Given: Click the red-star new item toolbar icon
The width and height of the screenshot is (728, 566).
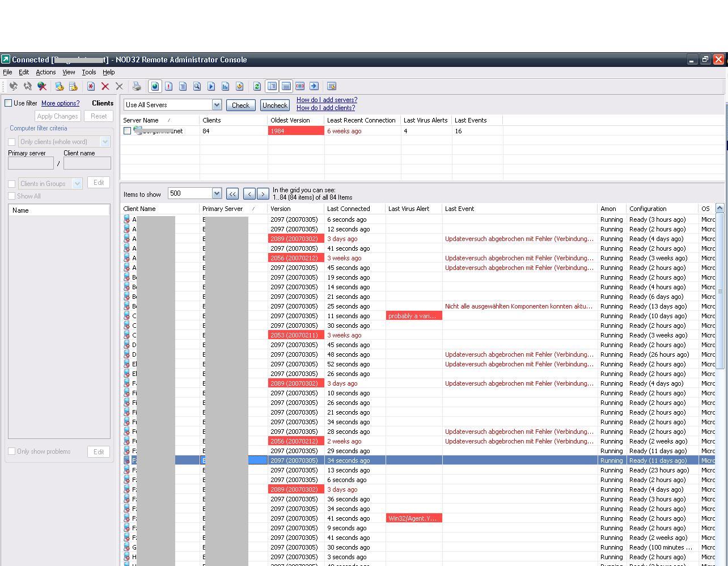Looking at the screenshot, I should 91,86.
